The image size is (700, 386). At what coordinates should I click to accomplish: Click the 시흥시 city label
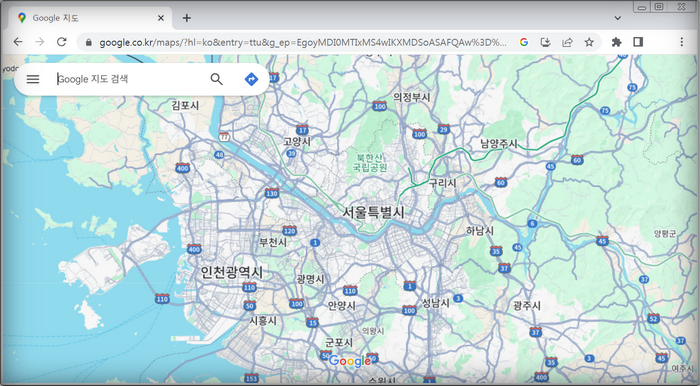[263, 320]
